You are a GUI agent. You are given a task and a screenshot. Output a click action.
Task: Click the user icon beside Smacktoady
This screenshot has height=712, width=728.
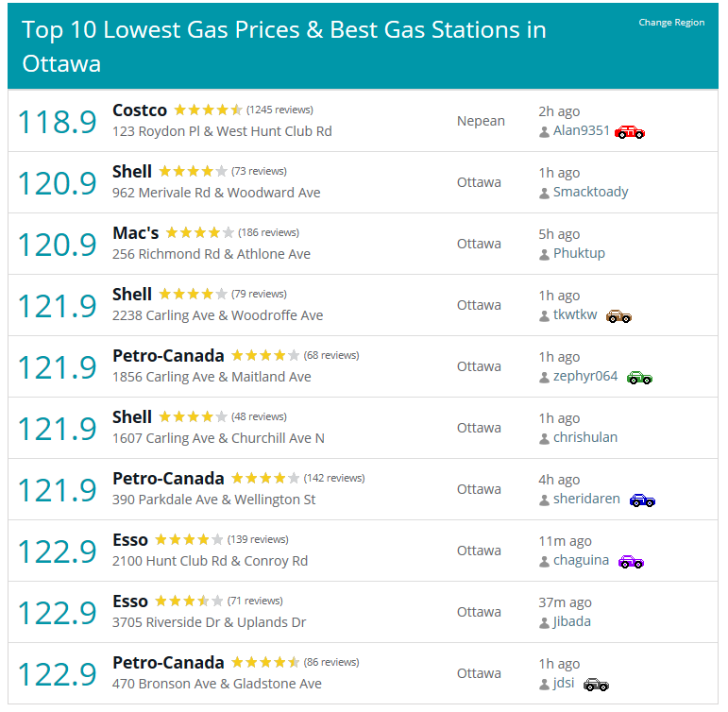544,194
